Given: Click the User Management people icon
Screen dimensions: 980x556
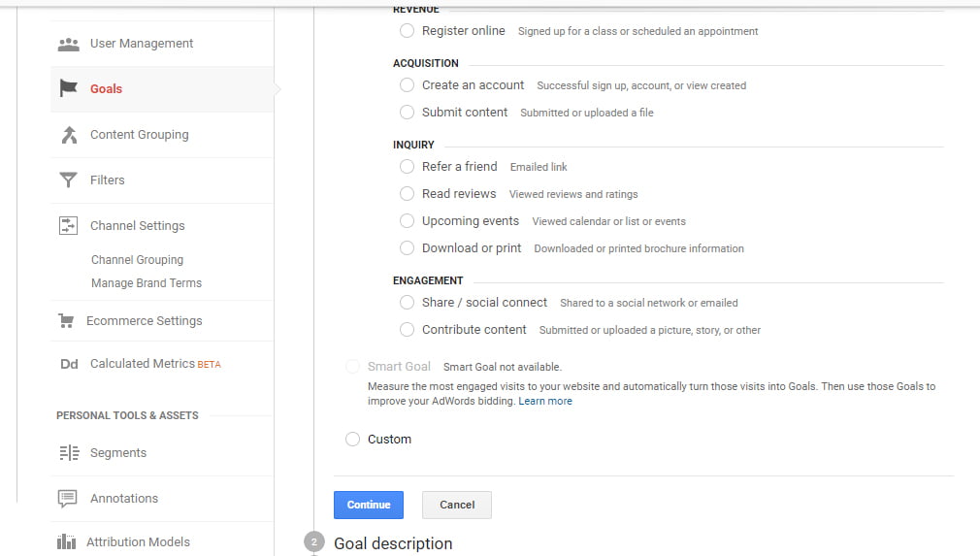Looking at the screenshot, I should coord(68,45).
